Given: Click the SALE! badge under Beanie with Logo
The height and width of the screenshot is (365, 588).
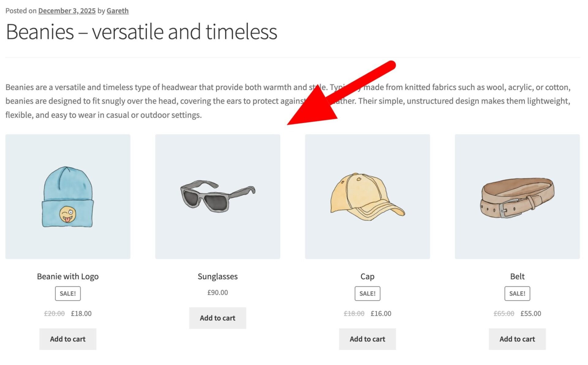Looking at the screenshot, I should (x=68, y=293).
